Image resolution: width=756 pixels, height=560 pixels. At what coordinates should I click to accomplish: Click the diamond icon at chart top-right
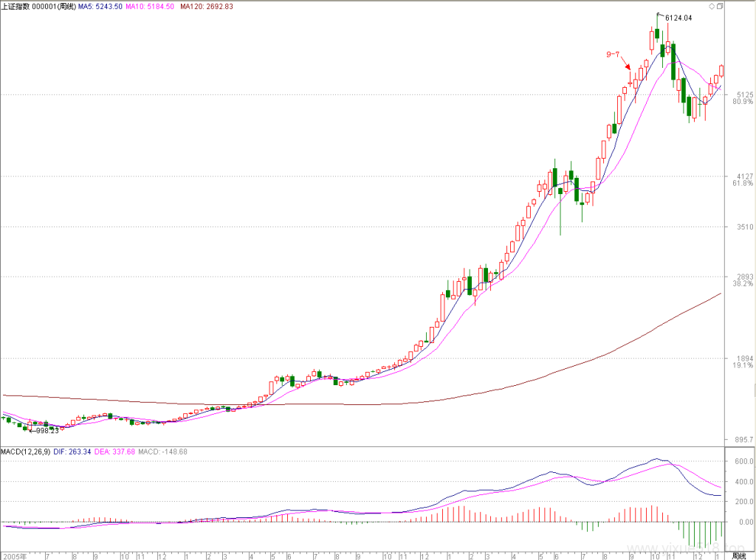711,6
